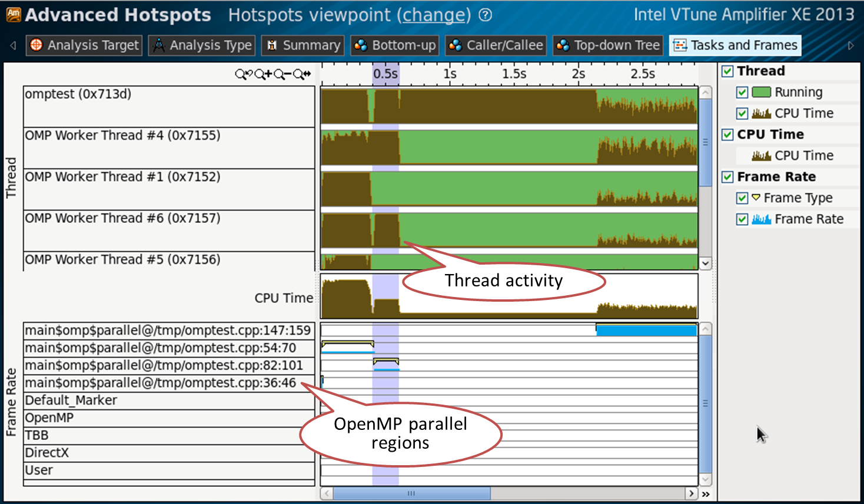864x504 pixels.
Task: Select the Default_Marker row
Action: 169,400
